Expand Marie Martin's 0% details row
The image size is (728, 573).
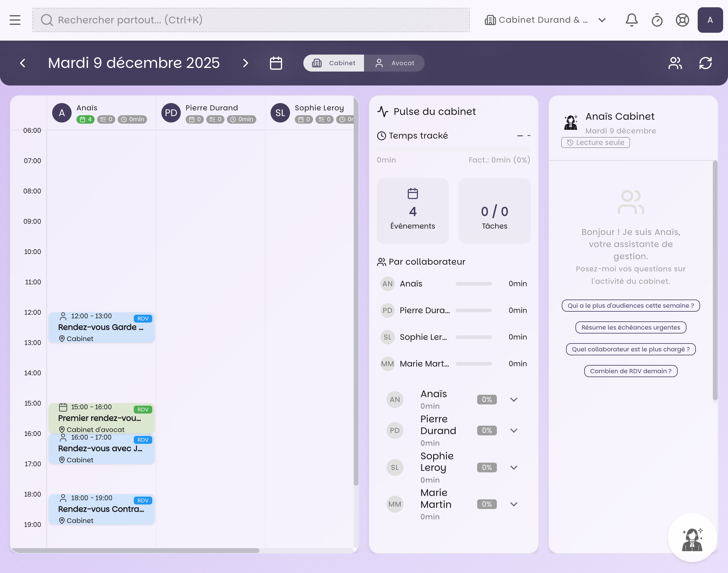pyautogui.click(x=514, y=504)
